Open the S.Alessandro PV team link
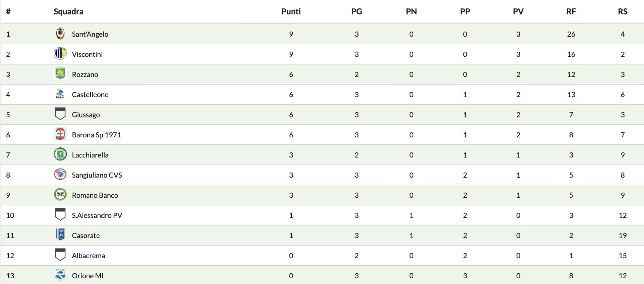 point(97,216)
